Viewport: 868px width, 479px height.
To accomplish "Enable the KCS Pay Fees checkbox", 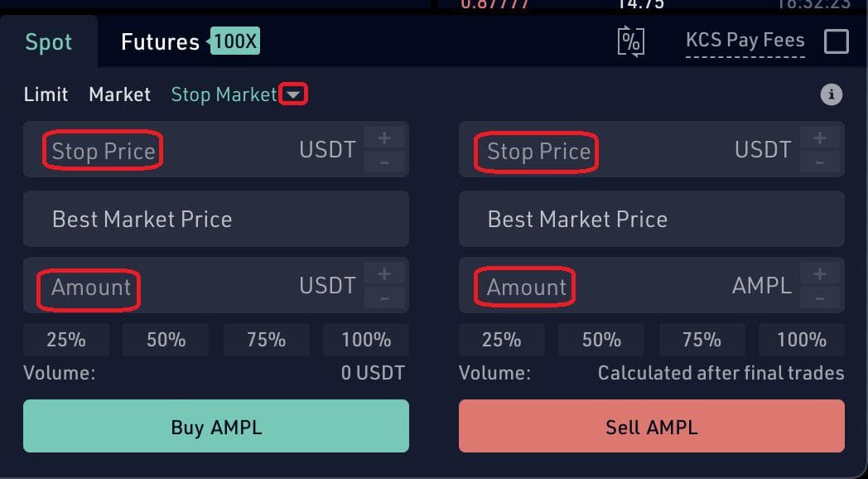I will 836,41.
